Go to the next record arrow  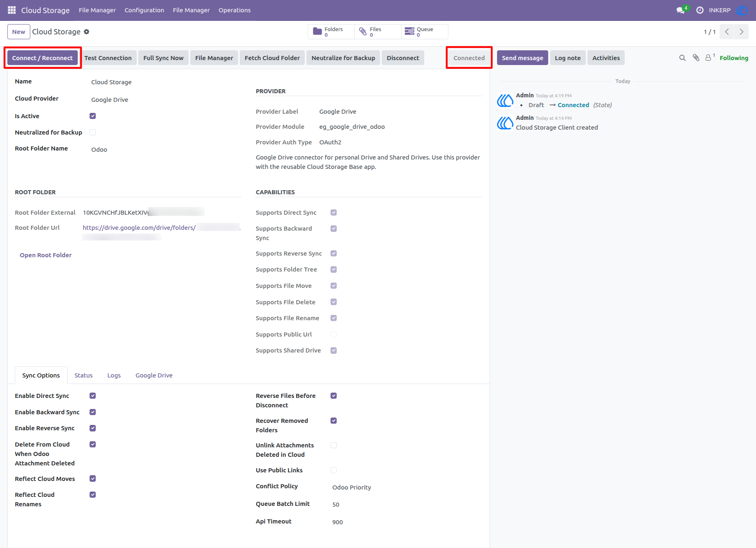[741, 32]
